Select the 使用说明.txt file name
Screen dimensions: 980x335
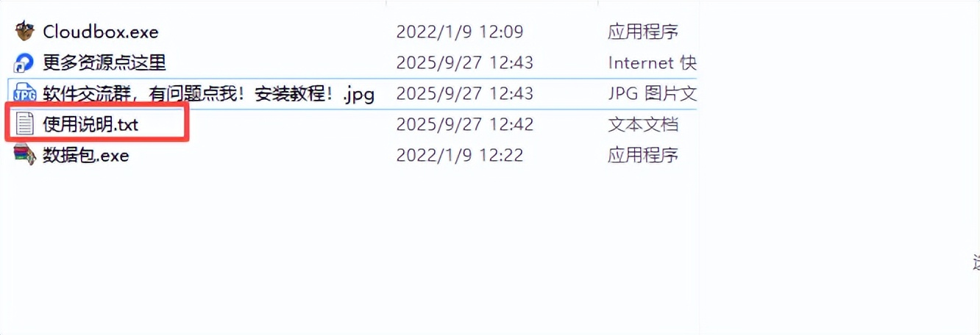pos(90,125)
